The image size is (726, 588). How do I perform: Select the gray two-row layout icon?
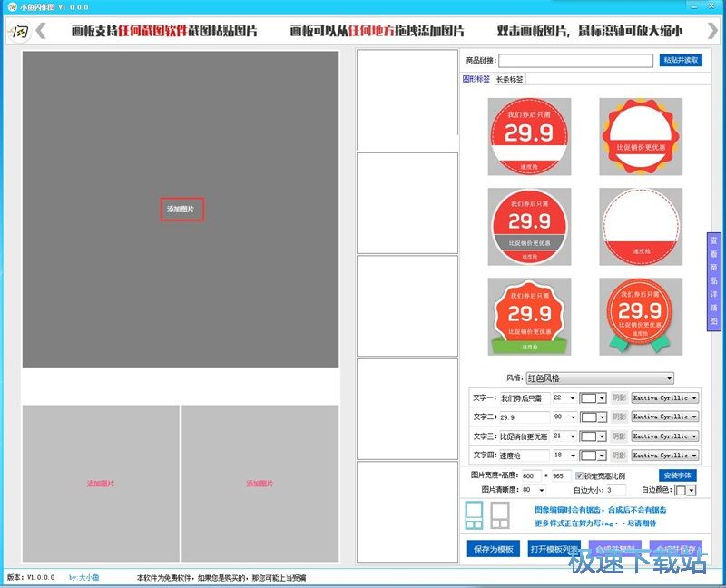[x=499, y=515]
